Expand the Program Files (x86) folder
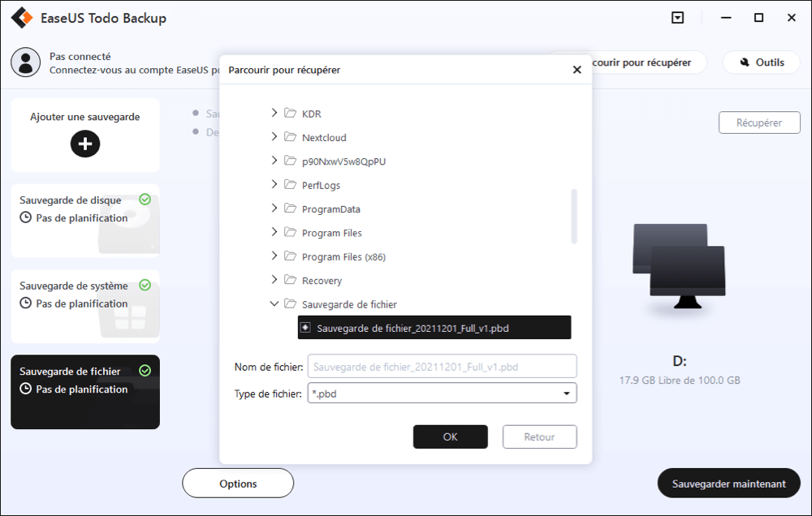This screenshot has width=812, height=516. click(274, 256)
